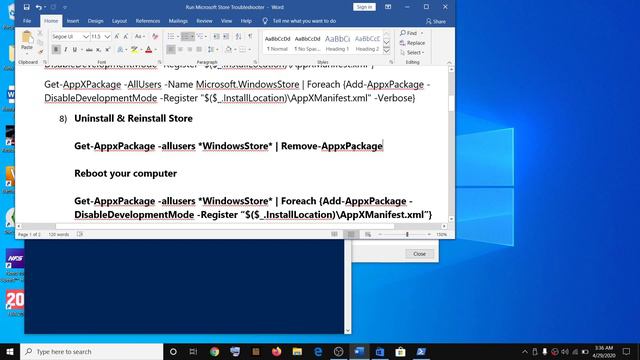Image resolution: width=640 pixels, height=360 pixels.
Task: Apply the Heading 1 style
Action: 337,42
